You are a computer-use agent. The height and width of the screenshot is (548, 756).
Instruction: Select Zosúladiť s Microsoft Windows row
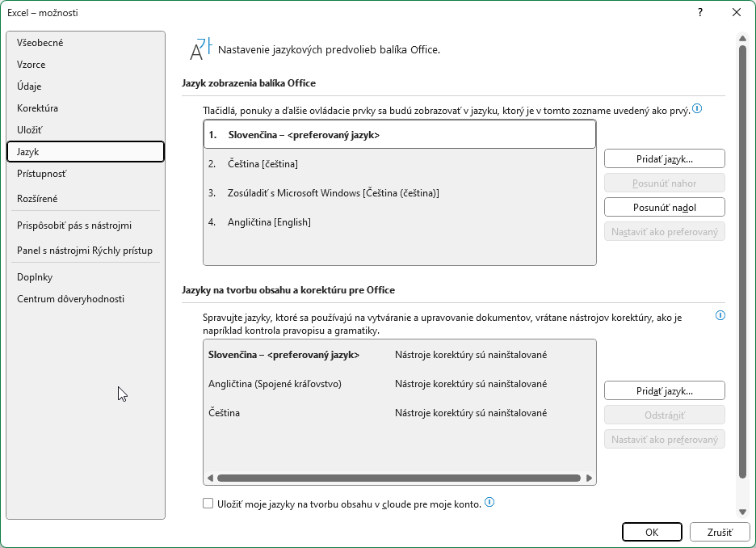400,193
